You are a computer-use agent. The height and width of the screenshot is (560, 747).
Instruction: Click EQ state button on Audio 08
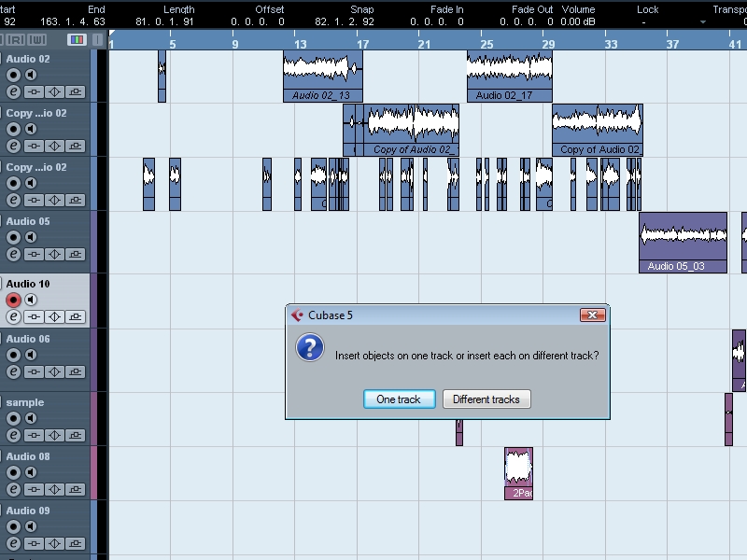55,489
